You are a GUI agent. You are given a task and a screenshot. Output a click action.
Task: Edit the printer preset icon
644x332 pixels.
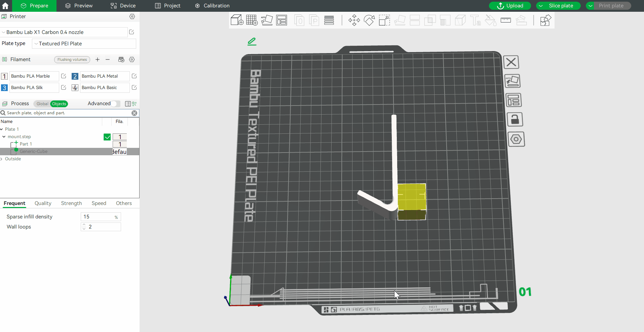[131, 32]
